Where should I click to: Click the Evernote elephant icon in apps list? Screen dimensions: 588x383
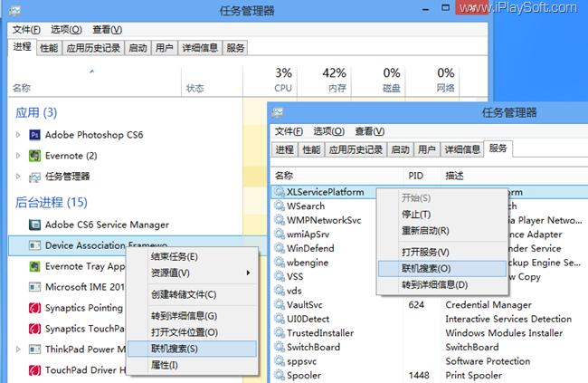pyautogui.click(x=35, y=156)
